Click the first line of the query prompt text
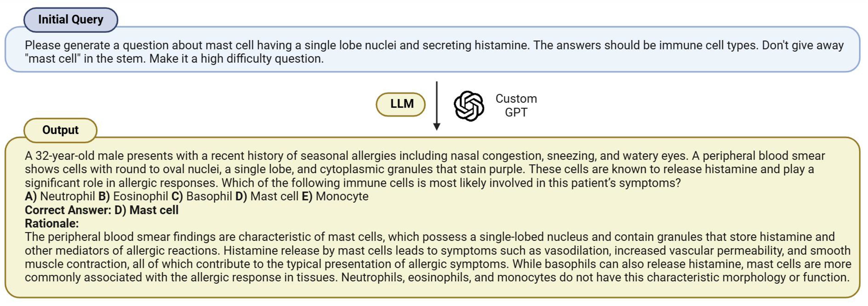Viewport: 868px width, 306px height. 434,45
